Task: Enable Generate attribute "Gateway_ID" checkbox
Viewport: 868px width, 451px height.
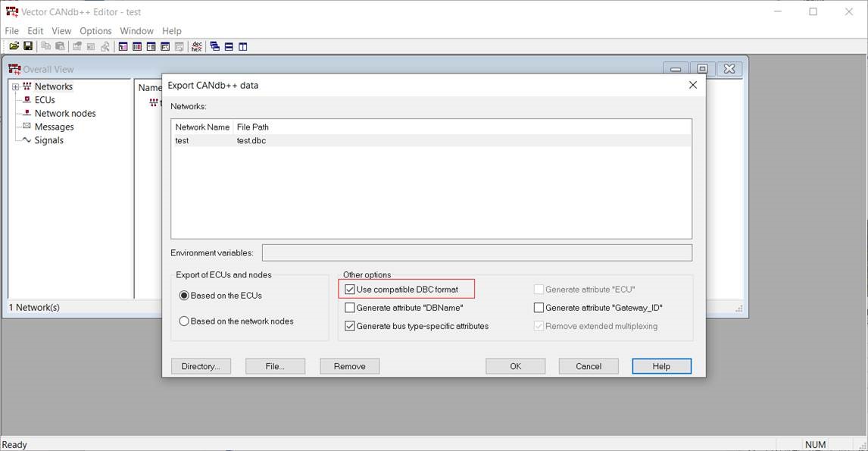Action: [x=538, y=308]
